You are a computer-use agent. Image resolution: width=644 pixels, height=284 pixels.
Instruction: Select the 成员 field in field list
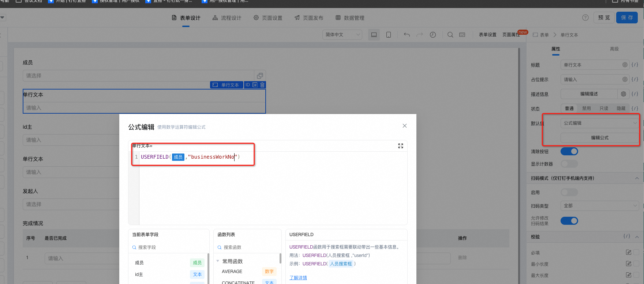click(169, 262)
